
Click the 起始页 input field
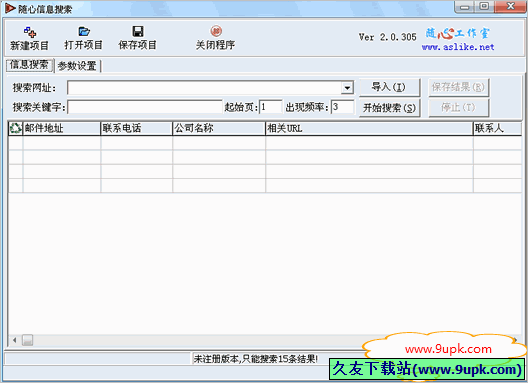[270, 107]
